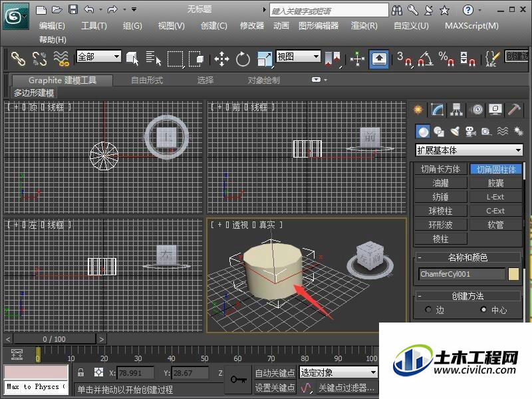Collapse the 名称和颜色 rollout
Viewport: 532px width, 399px height.
coord(420,258)
